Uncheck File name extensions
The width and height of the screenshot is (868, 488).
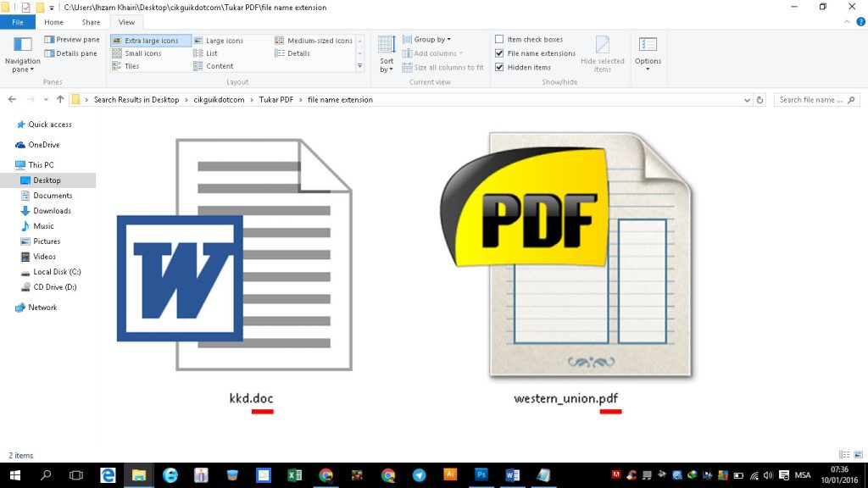pos(536,53)
